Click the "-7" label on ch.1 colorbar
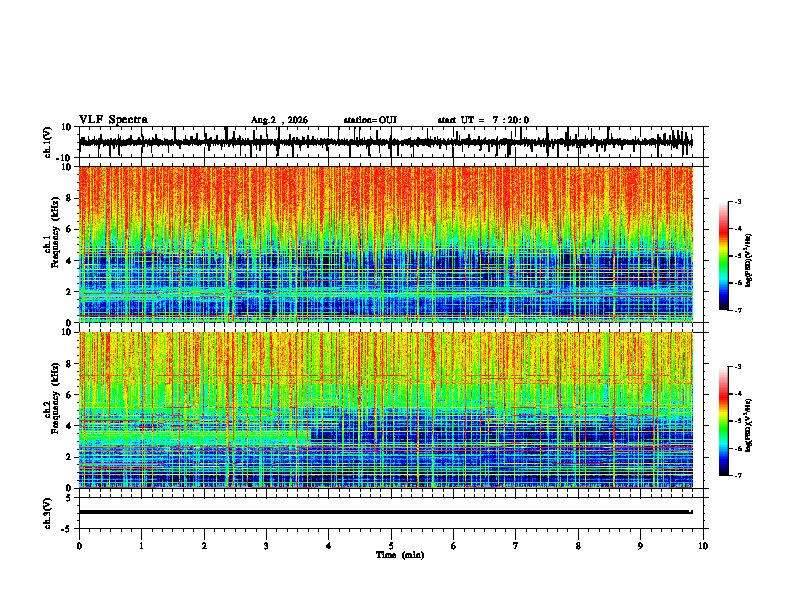 pyautogui.click(x=737, y=310)
